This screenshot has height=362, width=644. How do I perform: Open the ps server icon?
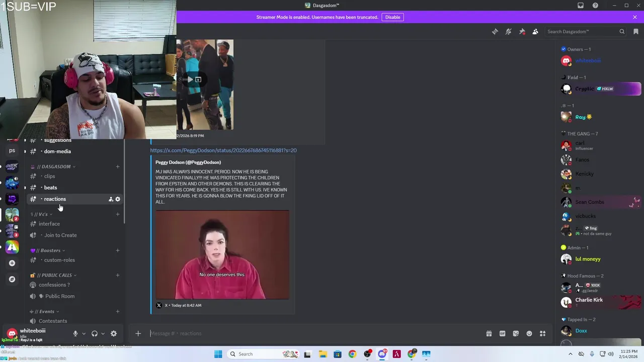click(12, 150)
